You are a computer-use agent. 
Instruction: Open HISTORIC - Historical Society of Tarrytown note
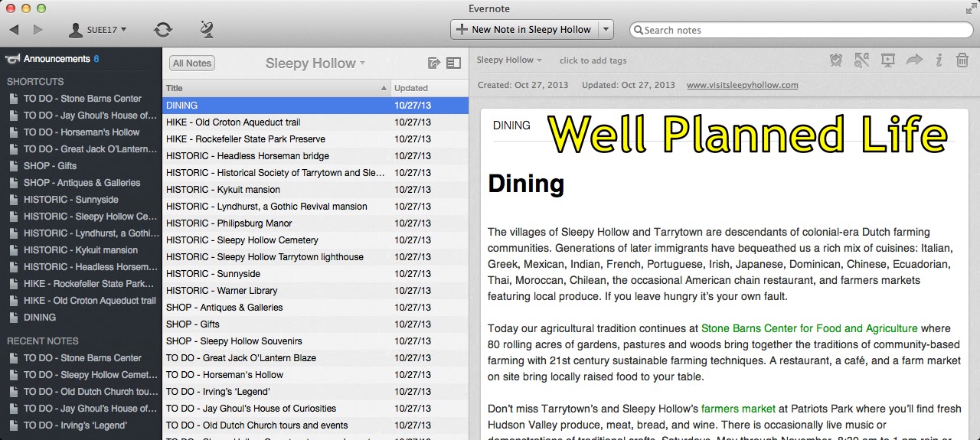315,173
